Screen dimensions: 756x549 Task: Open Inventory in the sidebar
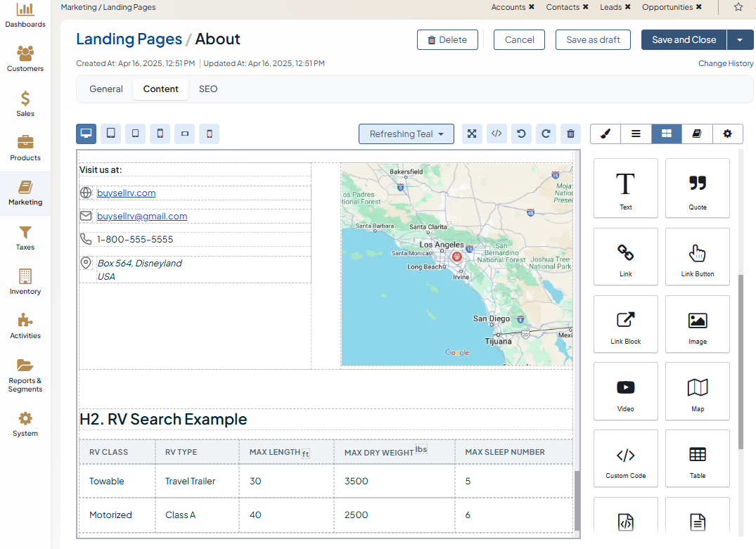point(25,282)
